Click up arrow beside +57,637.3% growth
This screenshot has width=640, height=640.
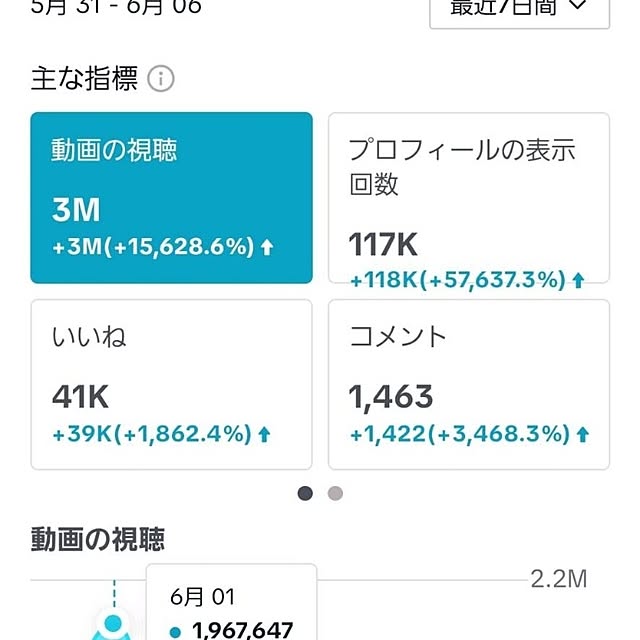[x=578, y=281]
